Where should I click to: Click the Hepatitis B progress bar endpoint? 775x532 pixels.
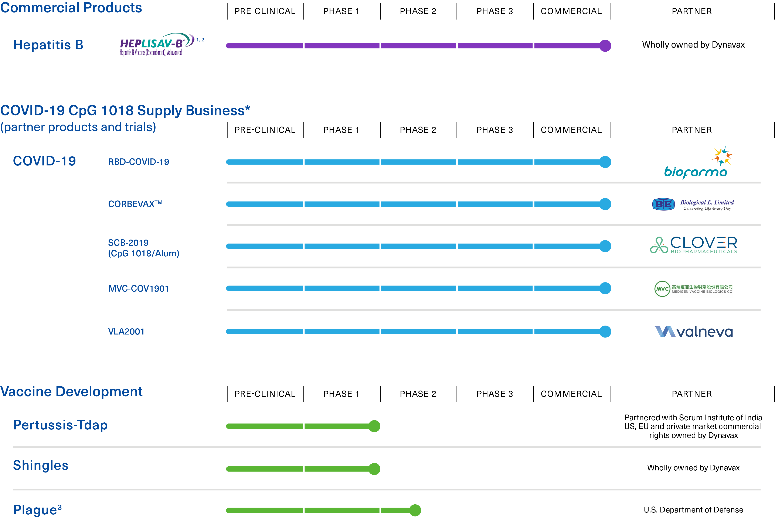click(605, 46)
